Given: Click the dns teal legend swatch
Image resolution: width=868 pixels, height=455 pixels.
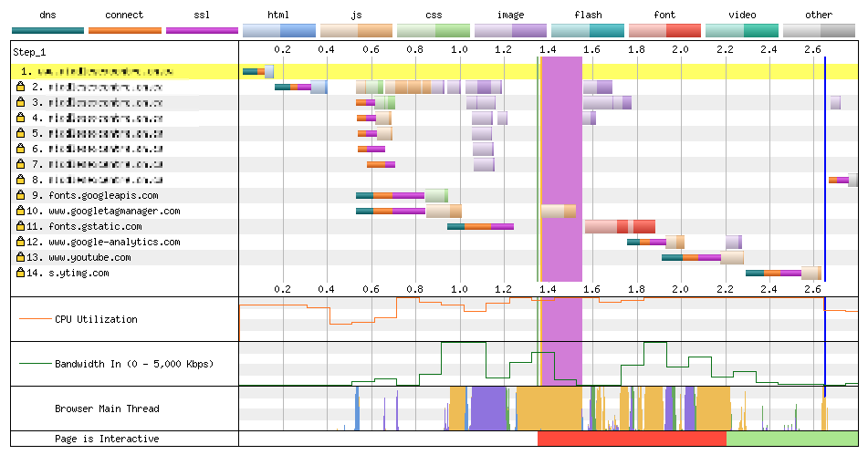Looking at the screenshot, I should click(47, 30).
